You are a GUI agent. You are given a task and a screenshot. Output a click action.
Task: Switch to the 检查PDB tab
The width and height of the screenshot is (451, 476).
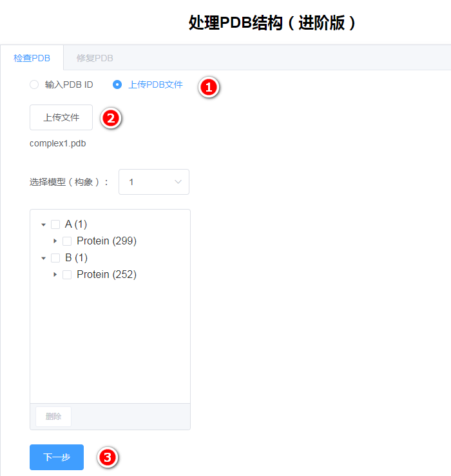click(x=32, y=57)
